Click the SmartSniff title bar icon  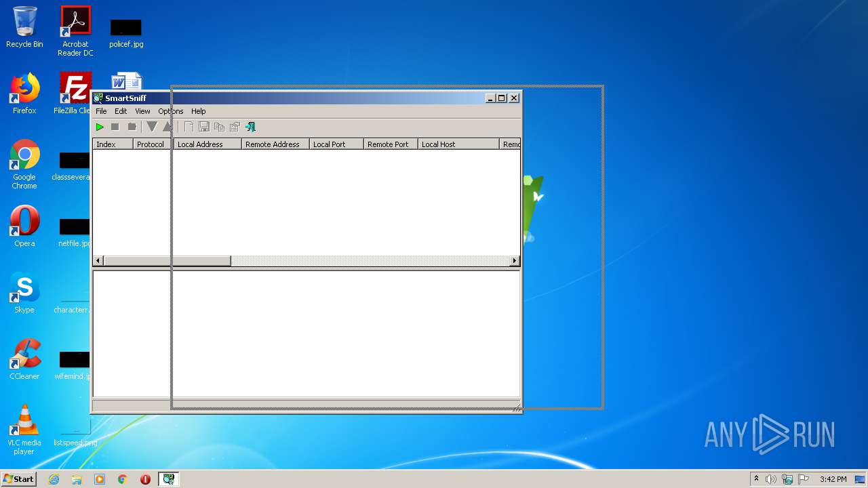[x=98, y=98]
